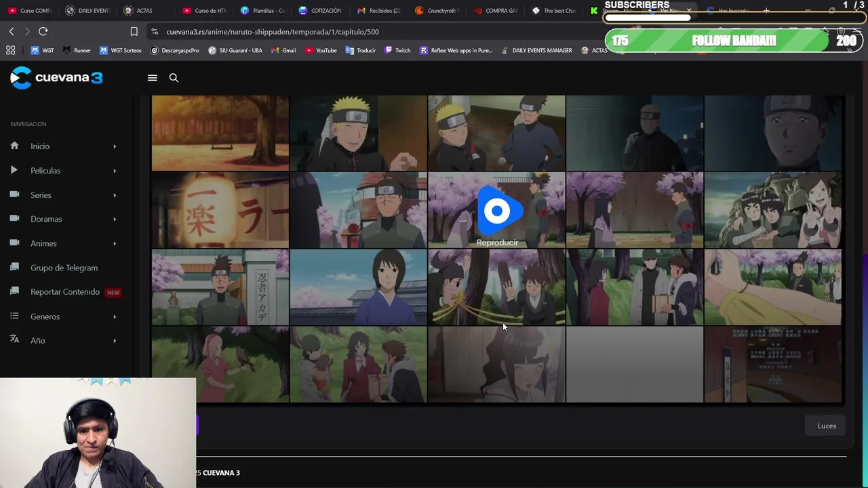Open the DescargaspcPro bookmark
868x488 pixels.
click(x=175, y=50)
